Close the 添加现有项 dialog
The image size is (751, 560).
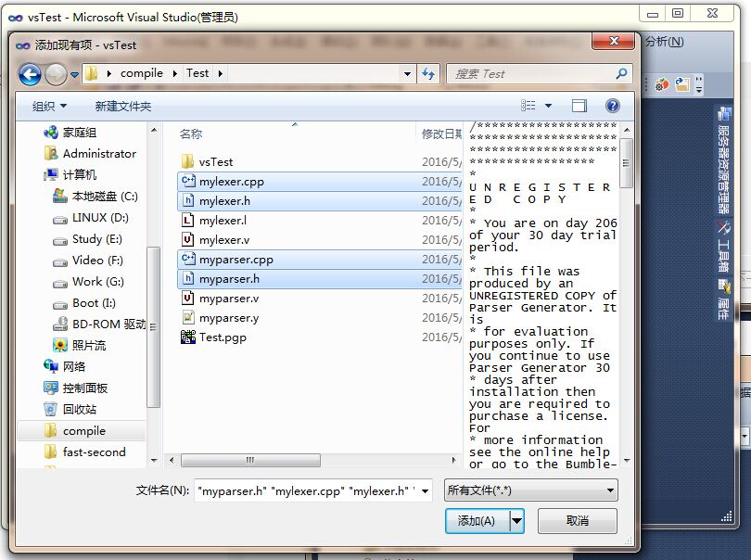(x=614, y=41)
